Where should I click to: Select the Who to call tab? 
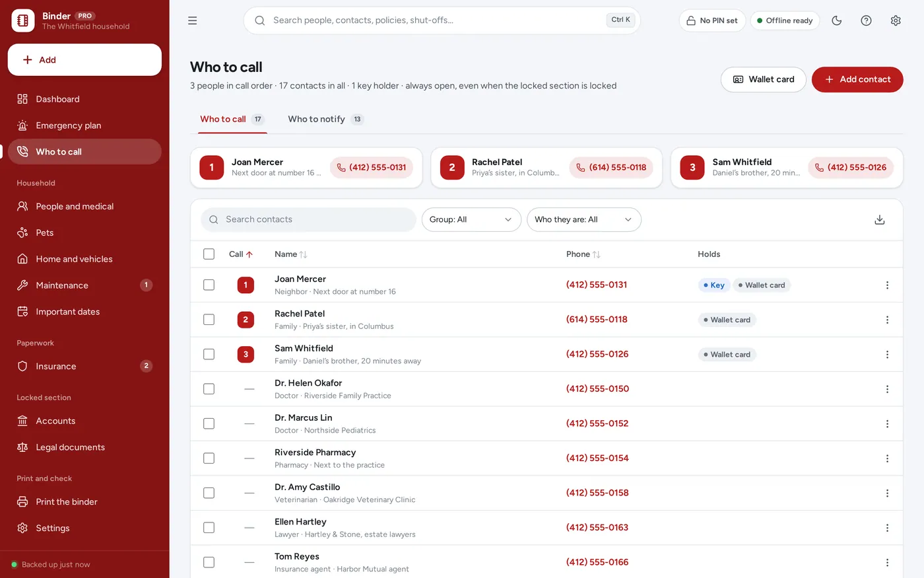[x=232, y=120]
